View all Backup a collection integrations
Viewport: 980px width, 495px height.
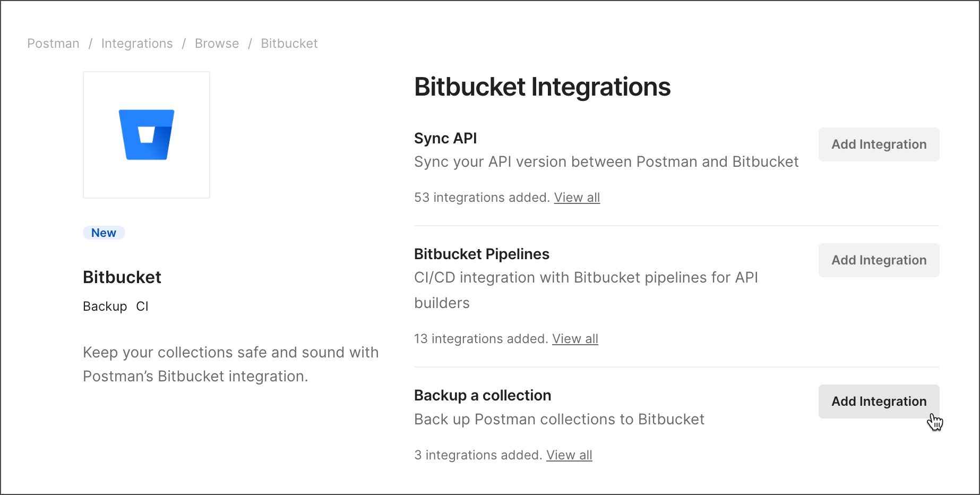pos(569,455)
